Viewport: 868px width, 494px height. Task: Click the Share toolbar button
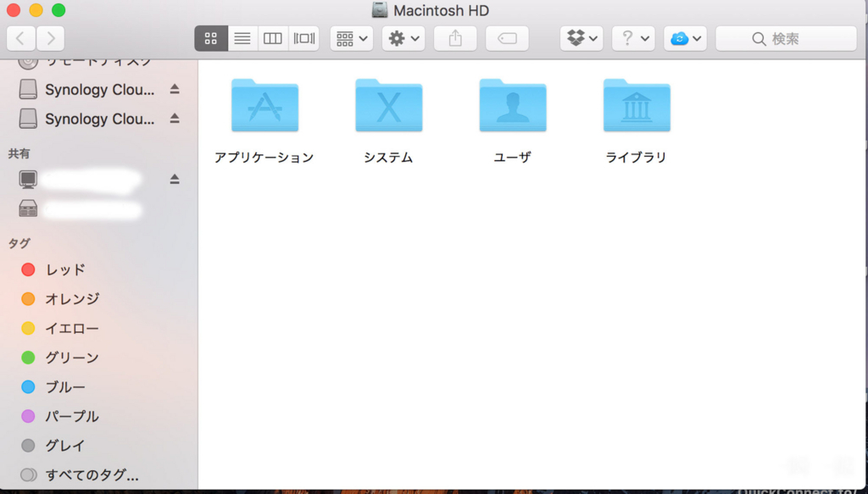[x=455, y=38]
